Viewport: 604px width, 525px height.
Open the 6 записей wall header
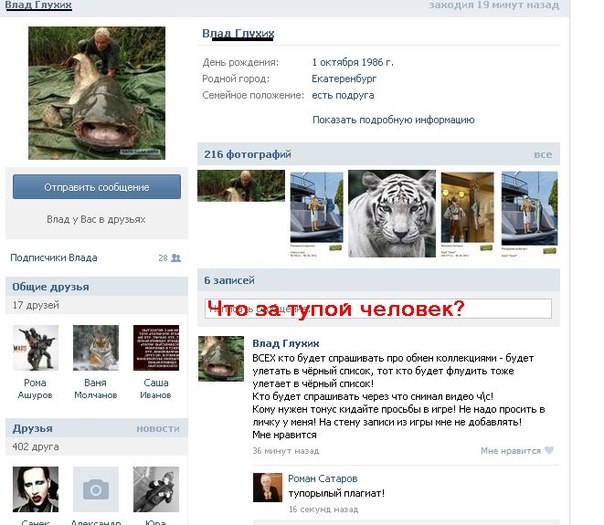click(229, 280)
